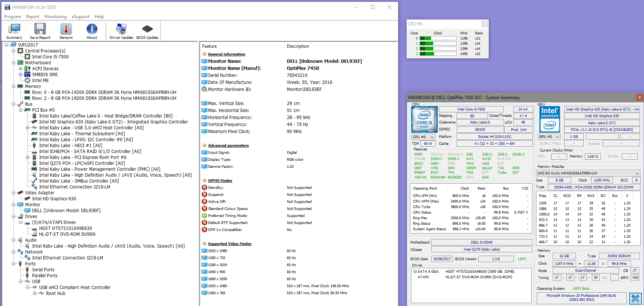Click the DELL 0V0D45 motherboard field
The image size is (644, 306).
482,242
